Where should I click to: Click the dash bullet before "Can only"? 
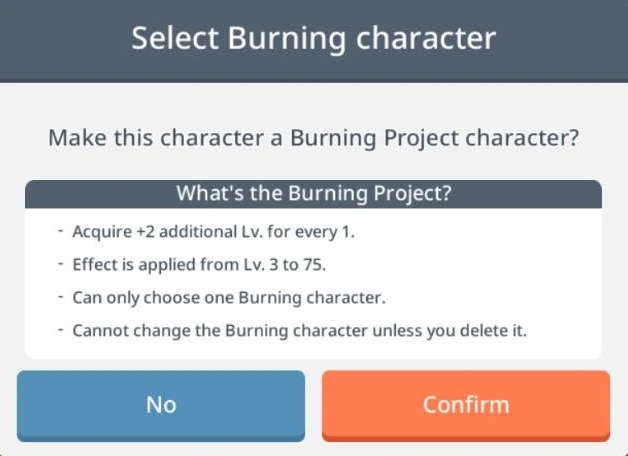pyautogui.click(x=61, y=298)
